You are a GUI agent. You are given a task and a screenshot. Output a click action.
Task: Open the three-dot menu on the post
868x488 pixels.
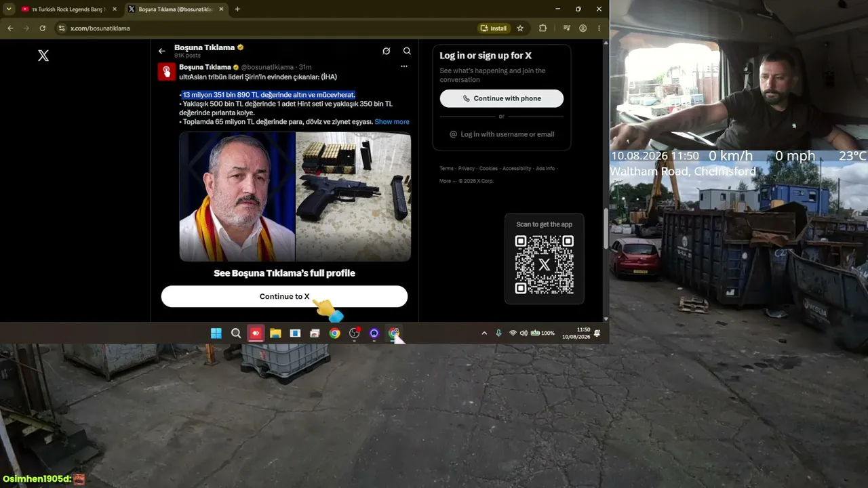click(x=404, y=66)
